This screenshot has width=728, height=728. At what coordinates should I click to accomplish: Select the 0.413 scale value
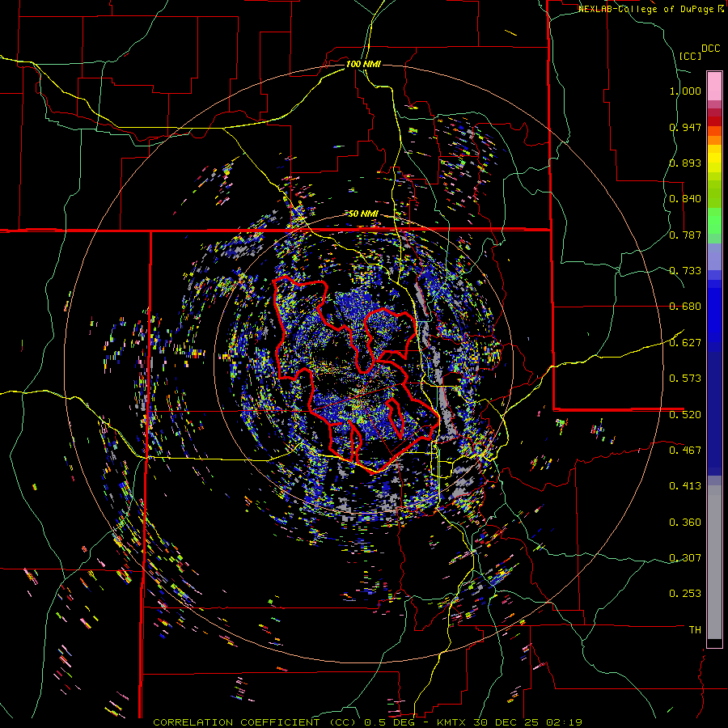point(685,486)
